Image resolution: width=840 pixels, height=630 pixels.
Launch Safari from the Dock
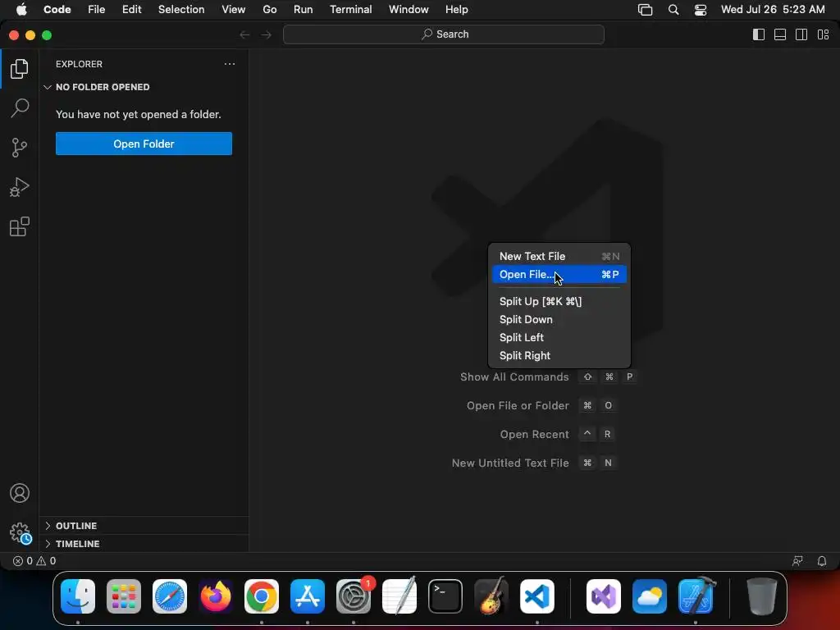pyautogui.click(x=170, y=596)
